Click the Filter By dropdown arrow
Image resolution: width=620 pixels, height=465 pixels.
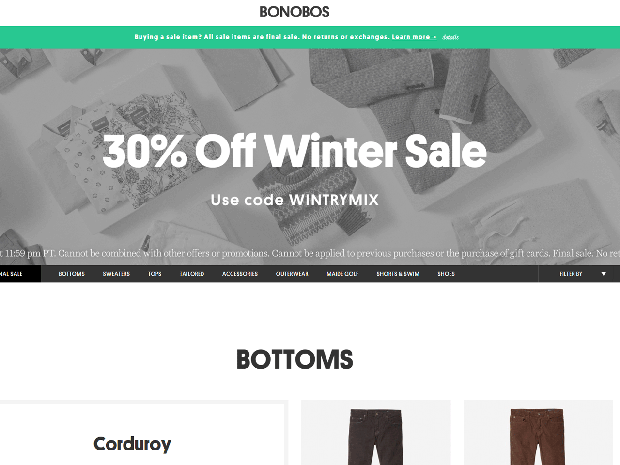point(603,274)
